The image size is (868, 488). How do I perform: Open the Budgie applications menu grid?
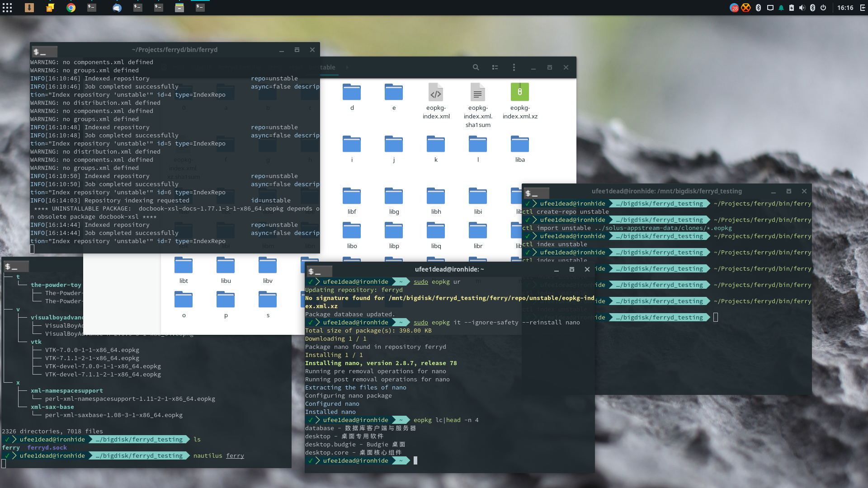pos(7,8)
